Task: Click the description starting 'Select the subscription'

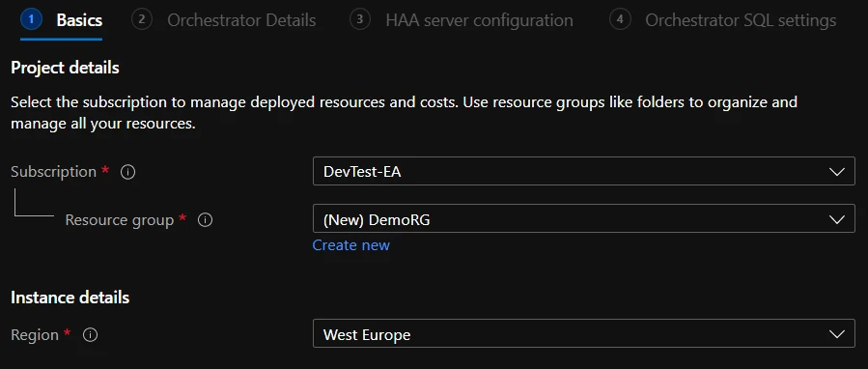Action: pyautogui.click(x=404, y=112)
